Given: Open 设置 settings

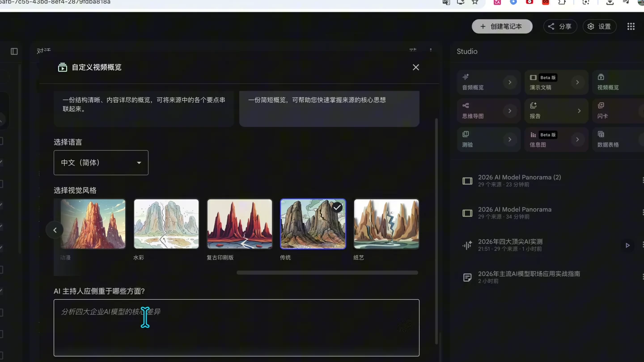Looking at the screenshot, I should 599,26.
